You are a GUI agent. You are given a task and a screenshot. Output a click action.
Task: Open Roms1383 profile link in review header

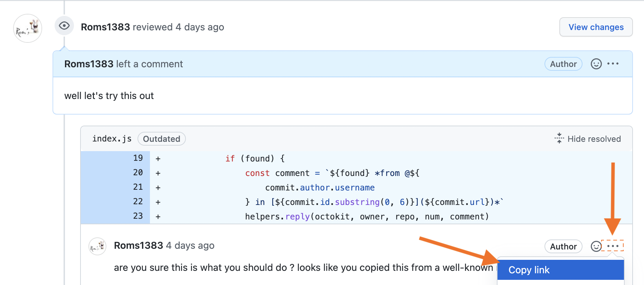(105, 27)
